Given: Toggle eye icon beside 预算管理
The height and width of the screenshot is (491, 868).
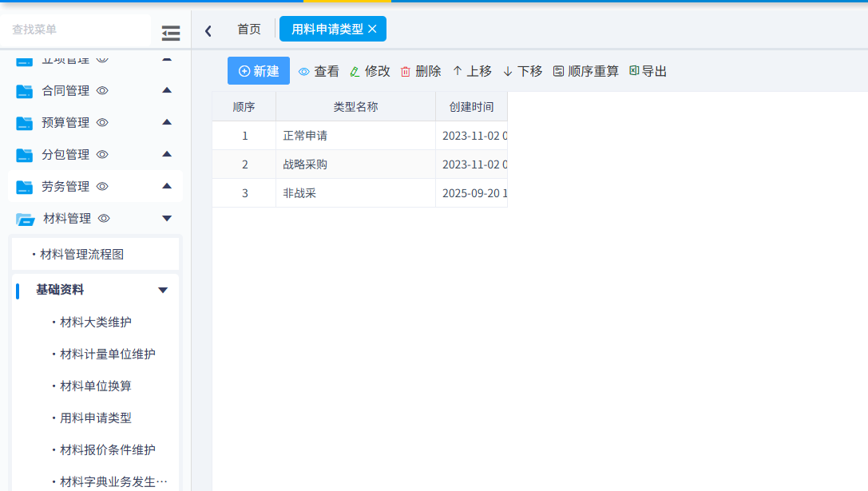Looking at the screenshot, I should (102, 122).
